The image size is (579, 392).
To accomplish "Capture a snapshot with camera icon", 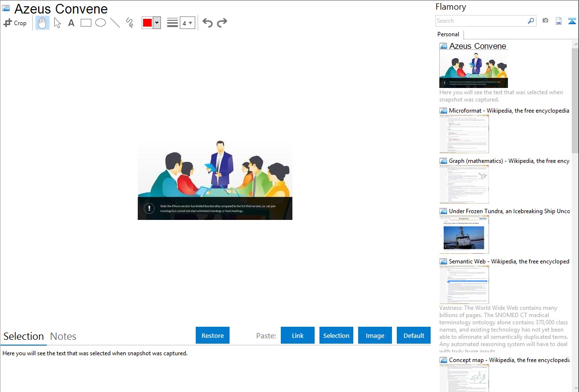I will (545, 21).
